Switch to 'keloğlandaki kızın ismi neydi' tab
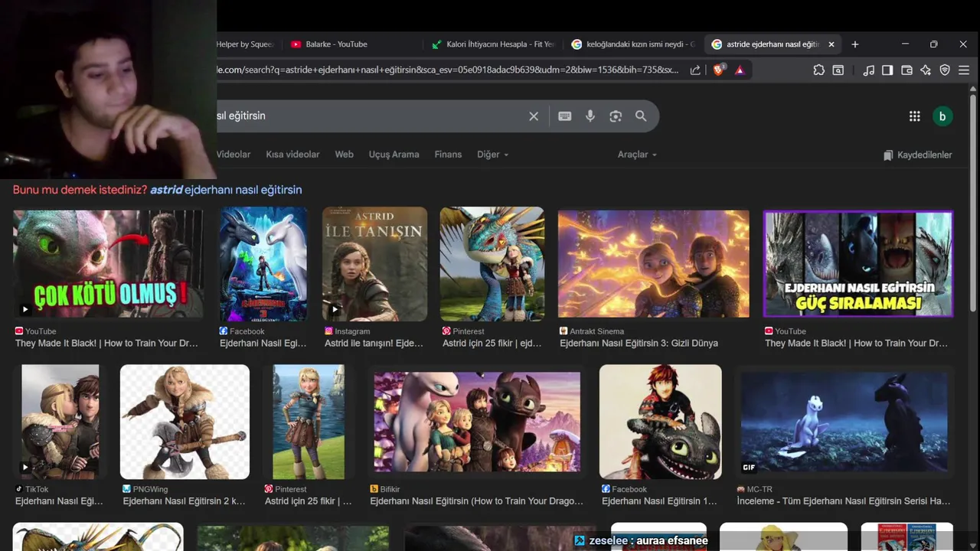 [x=632, y=44]
